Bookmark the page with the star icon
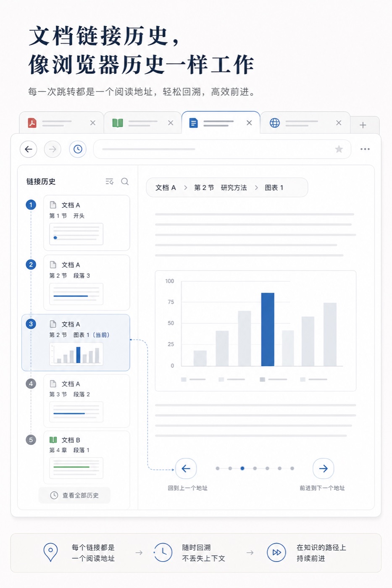 coord(339,149)
